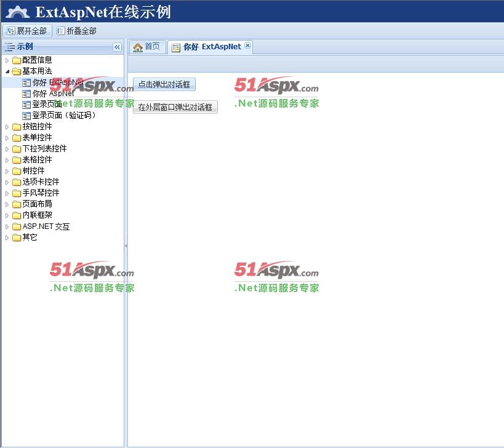Click the splitter collapse arrow beside tree panel
The width and height of the screenshot is (504, 448).
[x=126, y=246]
